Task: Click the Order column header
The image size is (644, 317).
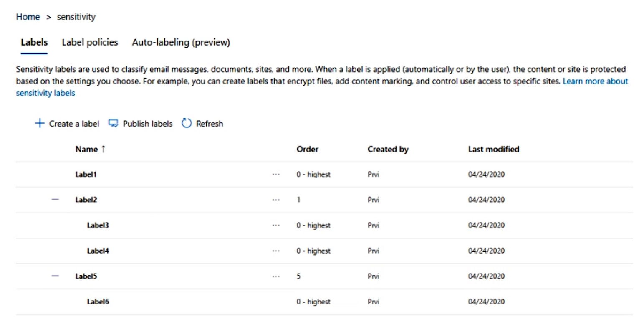Action: click(307, 149)
